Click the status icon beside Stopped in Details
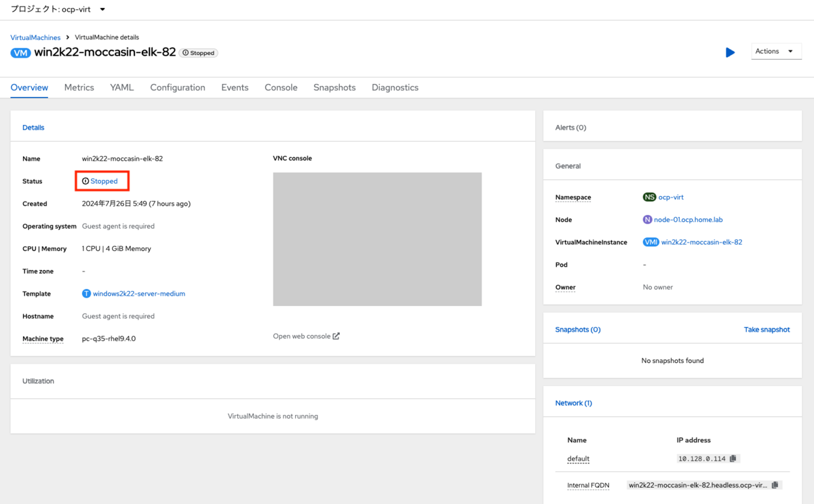 (x=85, y=181)
